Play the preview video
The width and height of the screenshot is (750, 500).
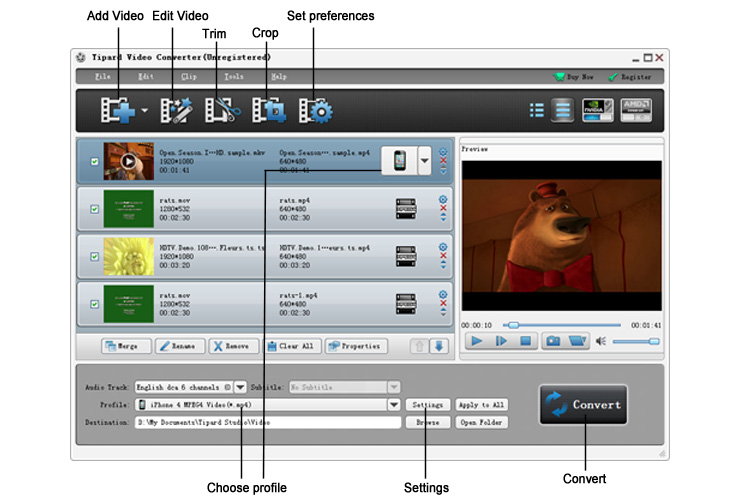point(476,341)
